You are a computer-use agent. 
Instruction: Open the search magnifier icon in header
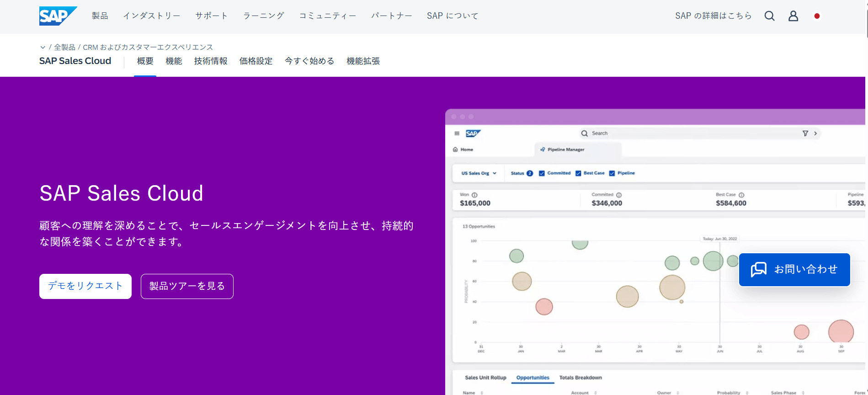(770, 16)
